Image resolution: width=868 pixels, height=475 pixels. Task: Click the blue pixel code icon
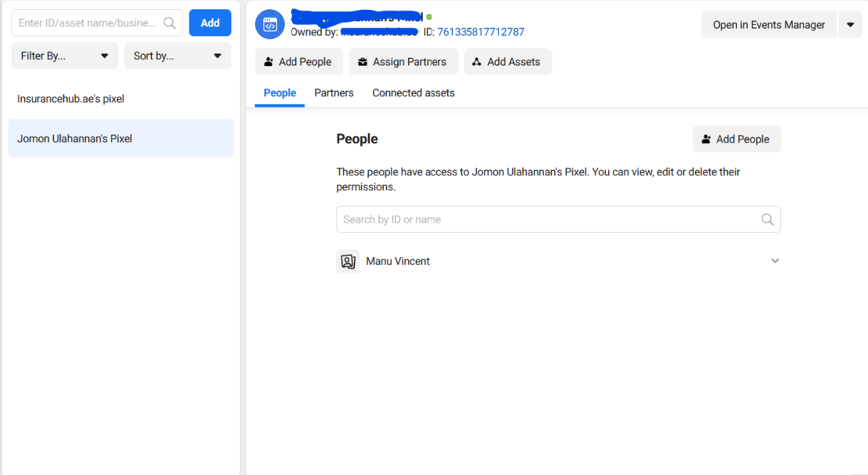coord(270,25)
